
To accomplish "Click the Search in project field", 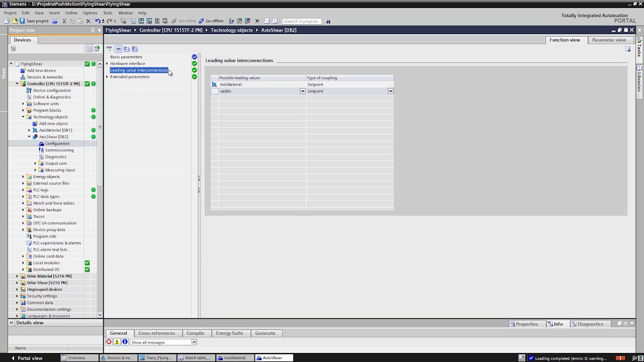I will pyautogui.click(x=302, y=21).
